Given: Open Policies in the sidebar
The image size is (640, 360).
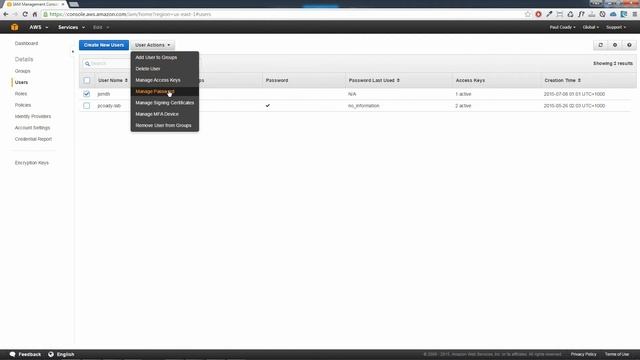Looking at the screenshot, I should pos(23,105).
